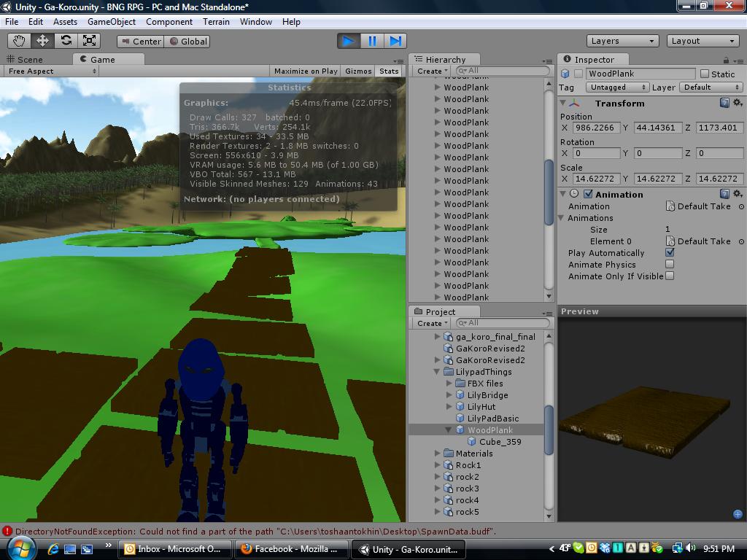Toggle the Stats button
Viewport: 747px width, 560px height.
[389, 71]
